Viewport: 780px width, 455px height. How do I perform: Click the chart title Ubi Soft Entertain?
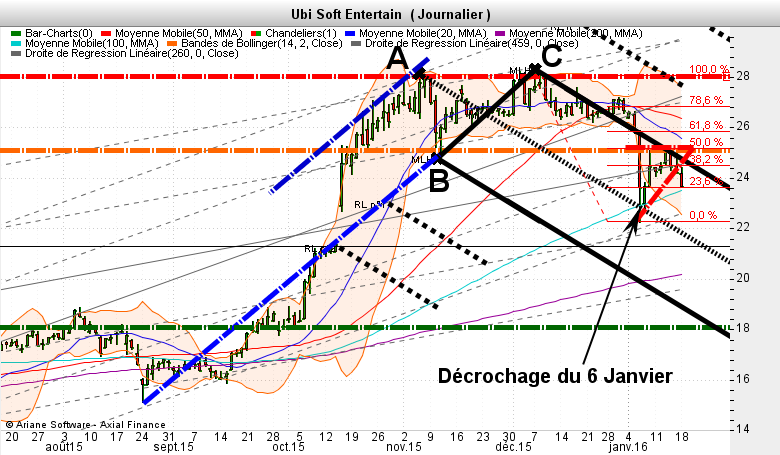[x=346, y=14]
